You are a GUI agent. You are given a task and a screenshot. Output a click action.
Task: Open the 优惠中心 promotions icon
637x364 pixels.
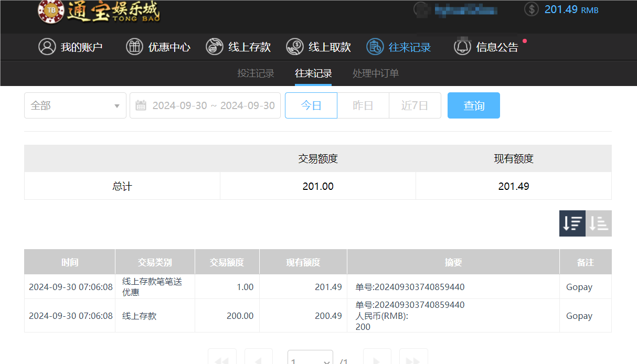point(134,47)
